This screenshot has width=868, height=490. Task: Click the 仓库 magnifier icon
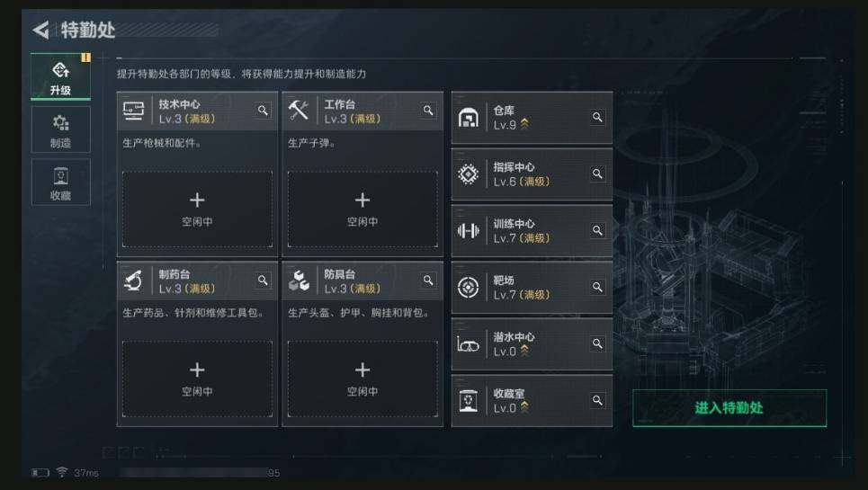point(597,117)
